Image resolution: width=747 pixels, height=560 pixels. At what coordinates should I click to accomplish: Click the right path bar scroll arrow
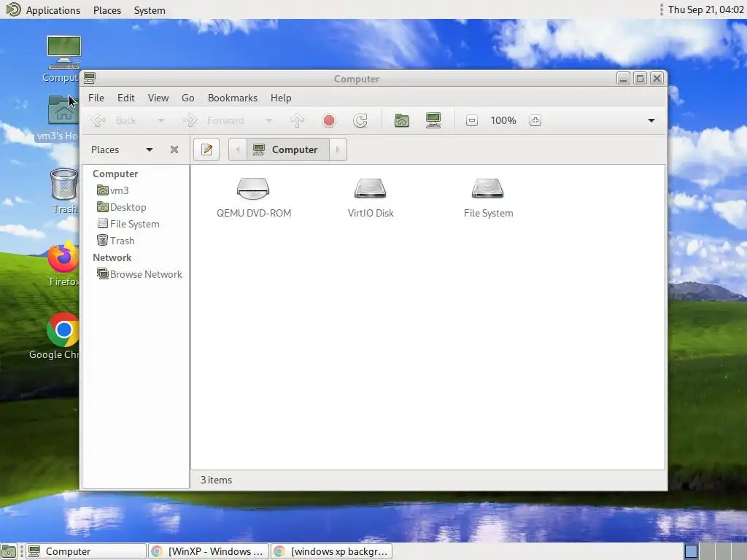pos(338,149)
